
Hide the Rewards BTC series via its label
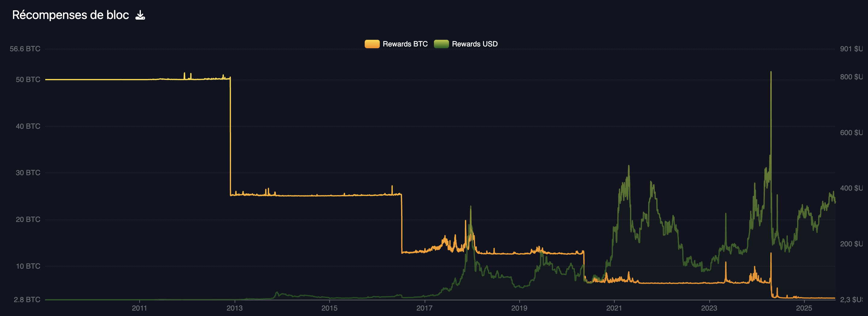point(405,44)
